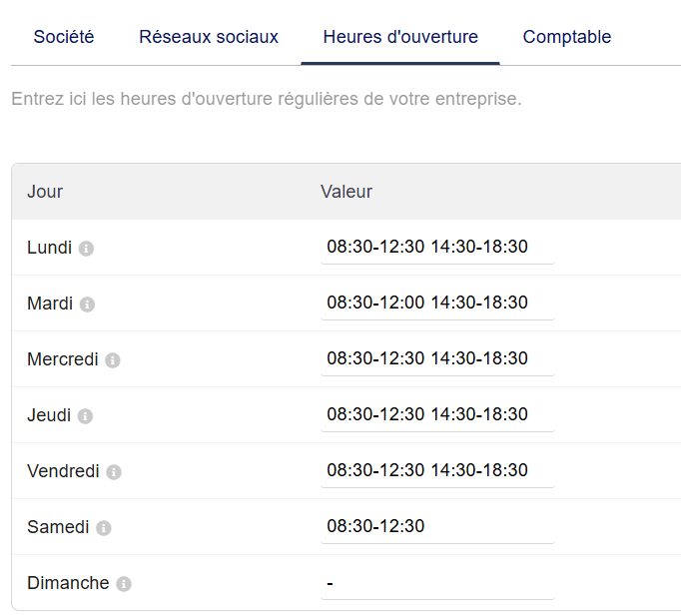
Task: Click the Lundi opening hours field
Action: 437,247
